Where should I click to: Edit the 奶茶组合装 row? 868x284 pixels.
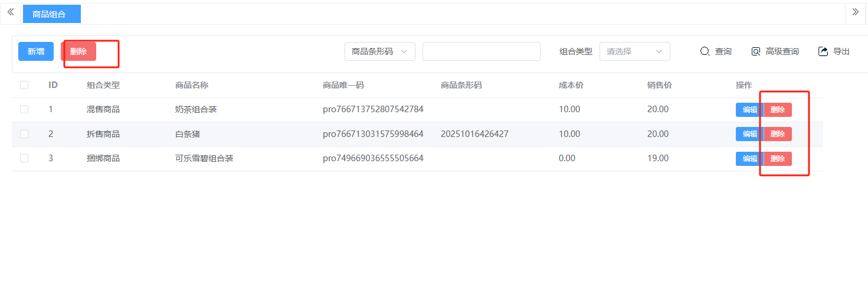click(x=749, y=110)
